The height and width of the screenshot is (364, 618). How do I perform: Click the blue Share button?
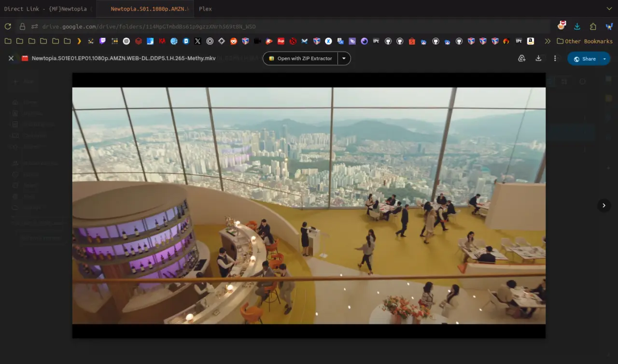(x=584, y=58)
